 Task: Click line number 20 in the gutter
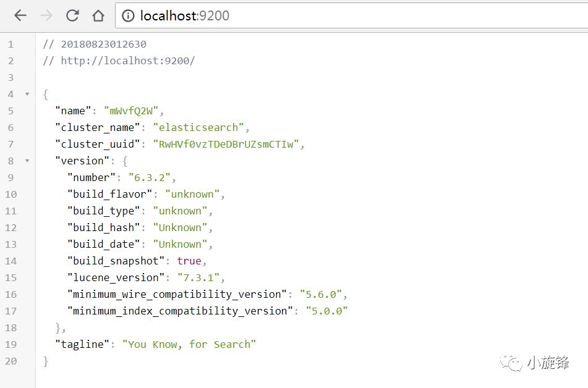coord(11,361)
